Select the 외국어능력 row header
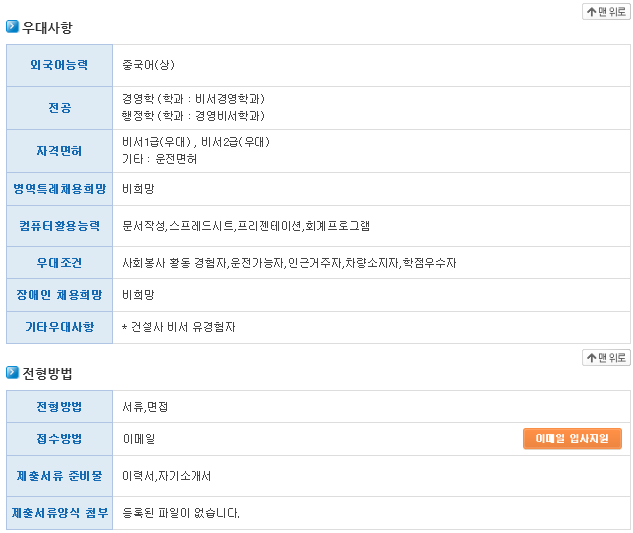This screenshot has height=533, width=633. tap(59, 65)
